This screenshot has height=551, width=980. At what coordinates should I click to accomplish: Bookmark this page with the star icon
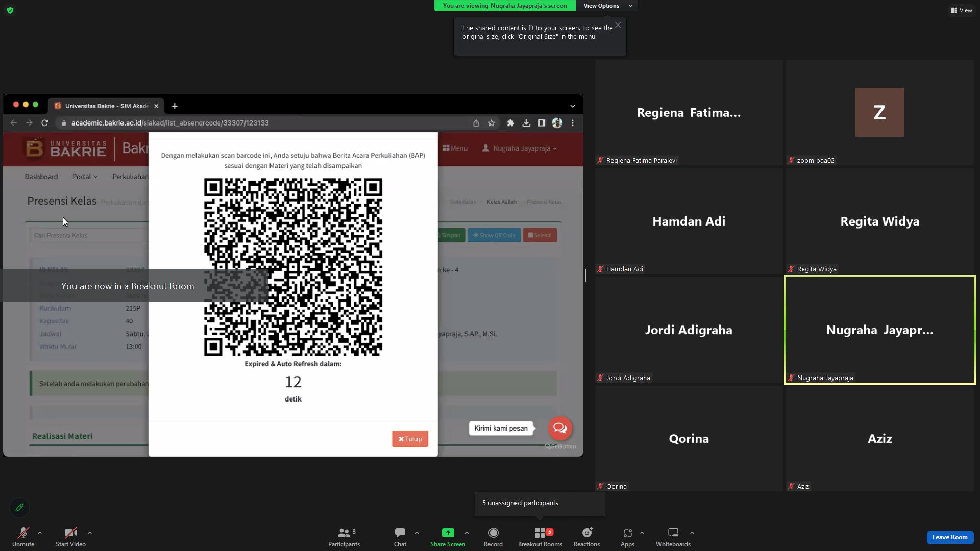492,123
